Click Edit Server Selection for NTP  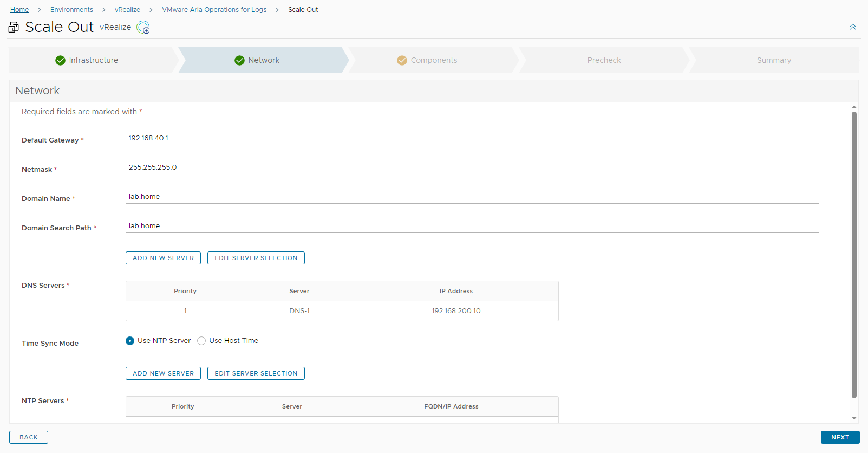click(256, 373)
